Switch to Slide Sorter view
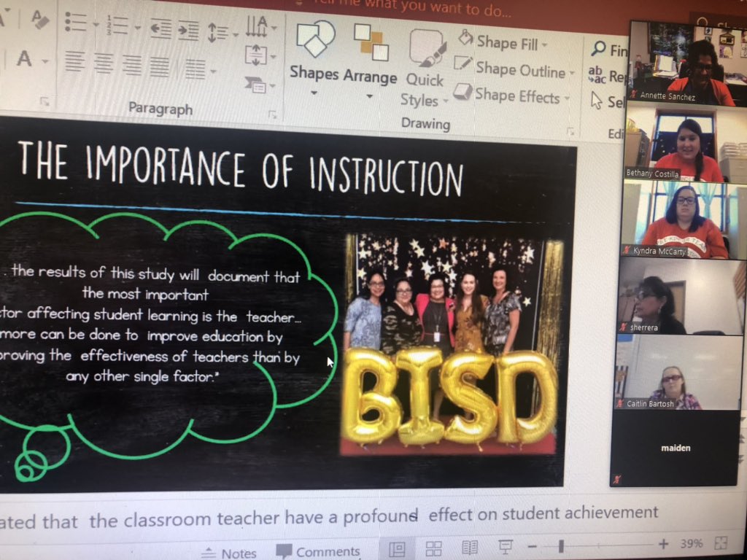The height and width of the screenshot is (560, 747). [433, 548]
